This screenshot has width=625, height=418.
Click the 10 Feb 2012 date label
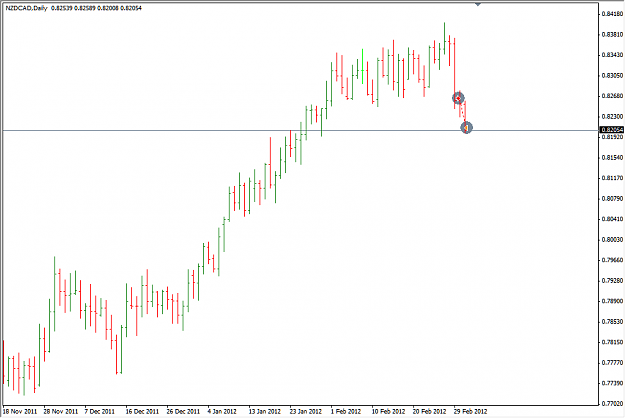click(x=388, y=411)
